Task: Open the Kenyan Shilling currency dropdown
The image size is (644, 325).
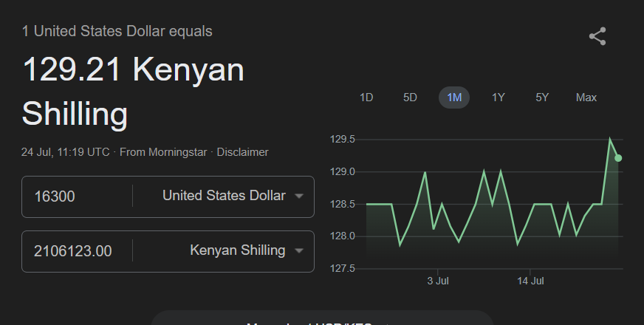Action: tap(246, 251)
